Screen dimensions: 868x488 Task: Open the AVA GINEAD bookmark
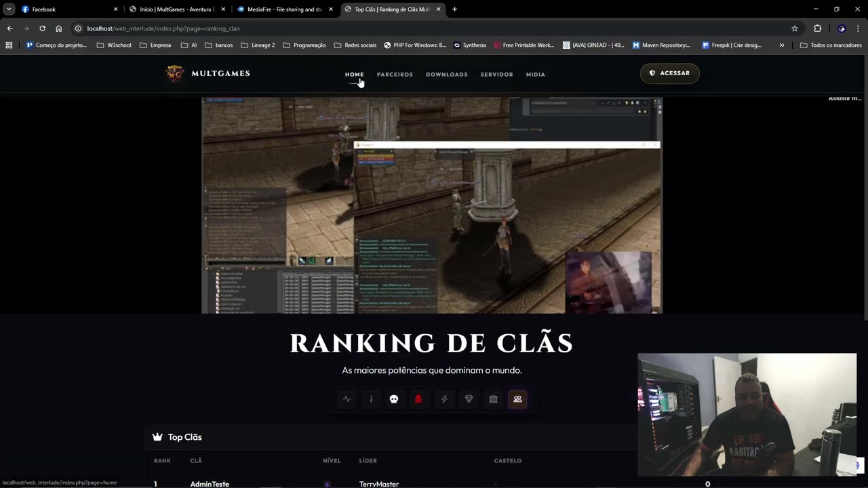593,45
